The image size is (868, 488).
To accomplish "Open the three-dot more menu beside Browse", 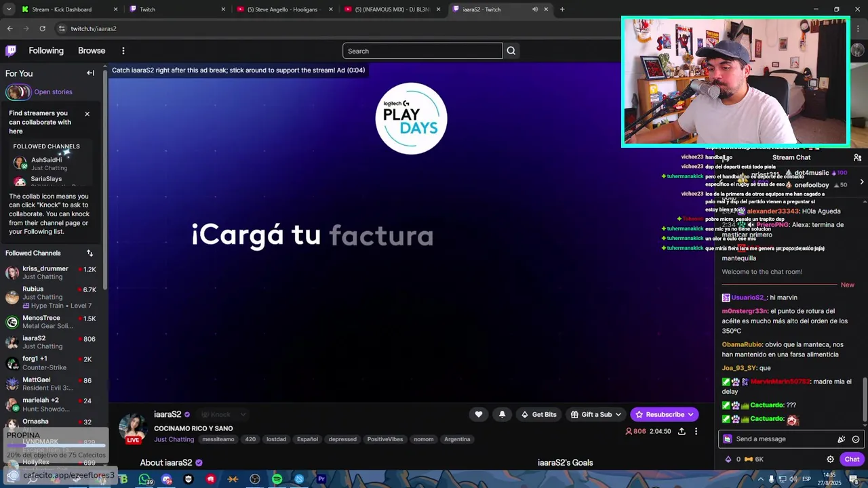I will pos(123,51).
